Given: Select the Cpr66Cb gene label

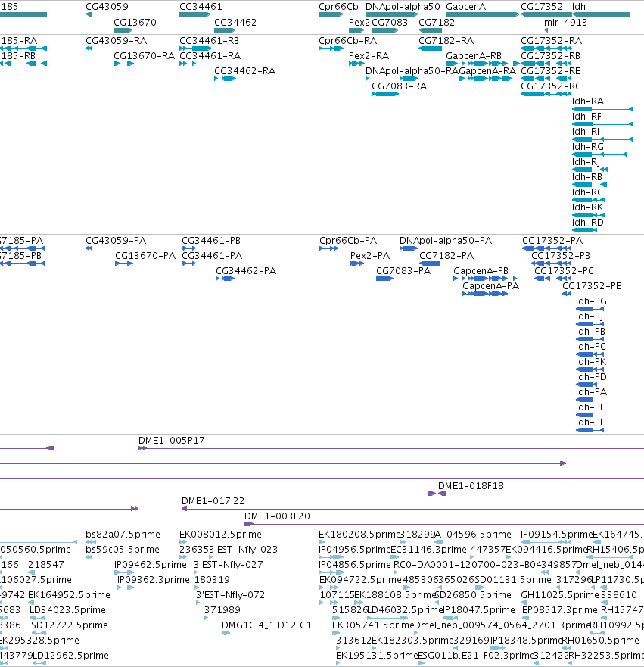Looking at the screenshot, I should pyautogui.click(x=338, y=7).
